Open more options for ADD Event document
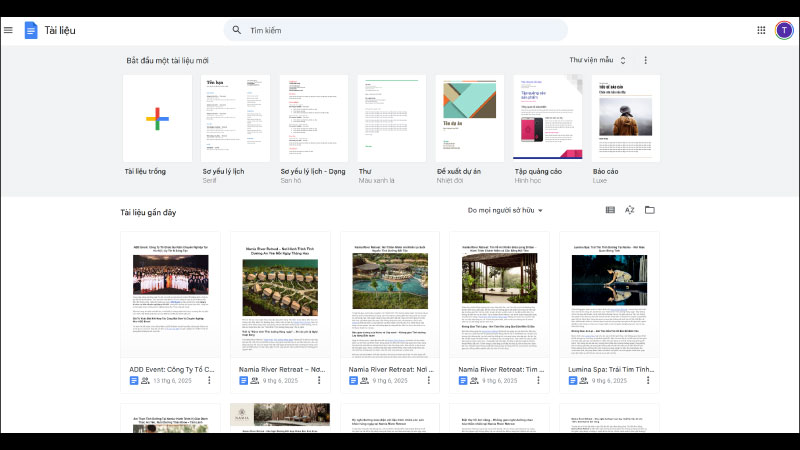800x450 pixels. click(x=209, y=380)
